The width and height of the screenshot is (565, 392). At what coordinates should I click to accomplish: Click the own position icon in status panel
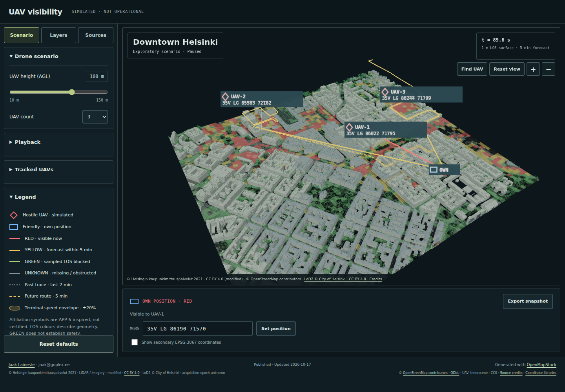point(134,301)
